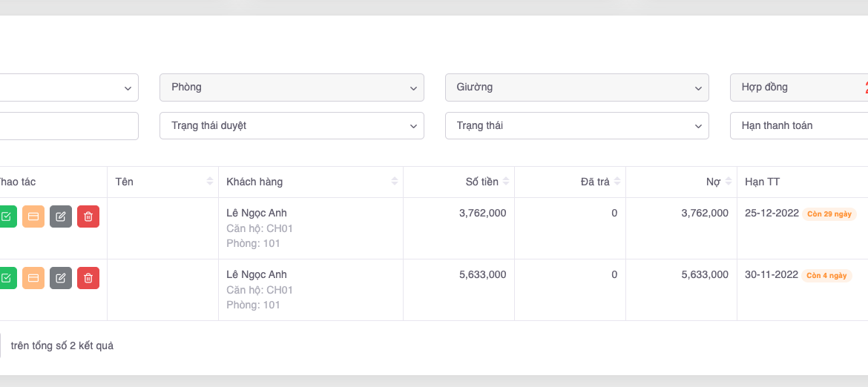Sort table by Đã trả column
Image resolution: width=868 pixels, height=387 pixels.
[x=617, y=182]
